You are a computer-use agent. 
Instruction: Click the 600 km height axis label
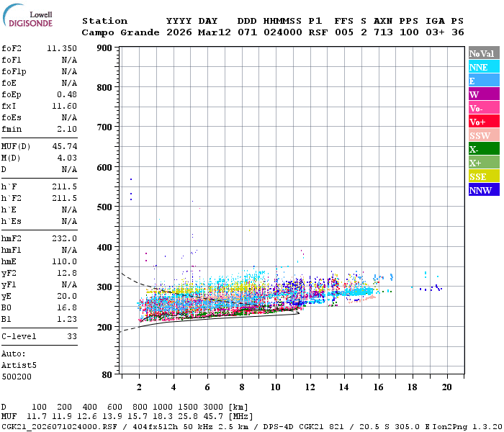[104, 168]
